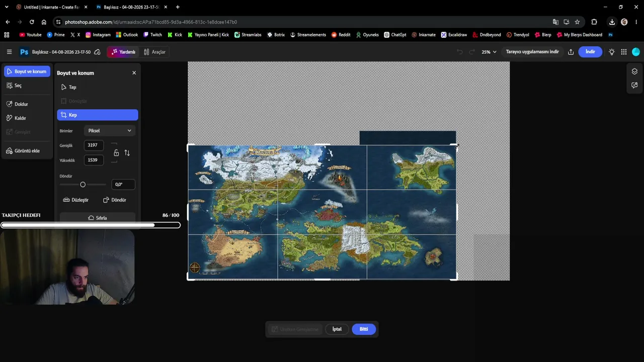The image size is (644, 362).
Task: Open the Adobe account profile avatar
Action: click(636, 52)
